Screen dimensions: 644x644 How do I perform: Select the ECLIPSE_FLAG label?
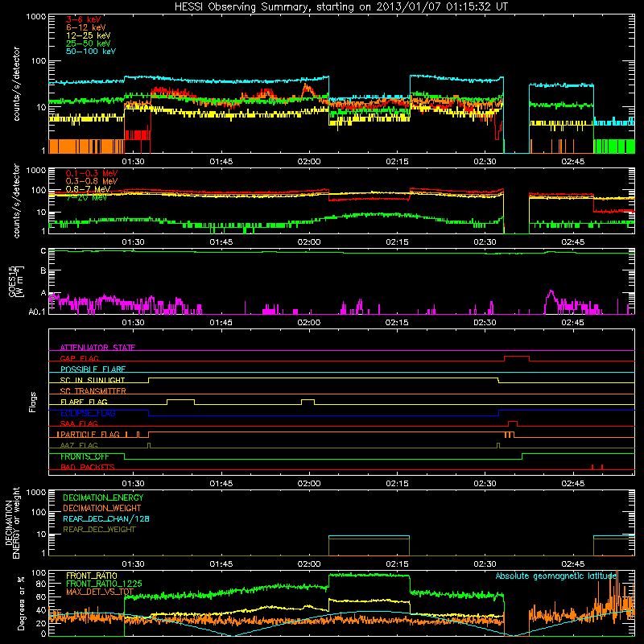click(88, 413)
